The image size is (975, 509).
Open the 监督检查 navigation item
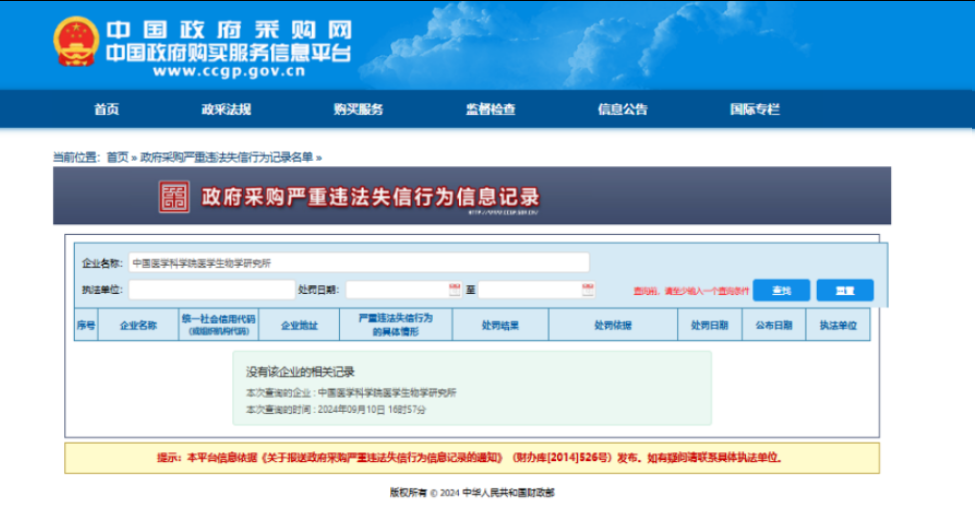click(491, 109)
